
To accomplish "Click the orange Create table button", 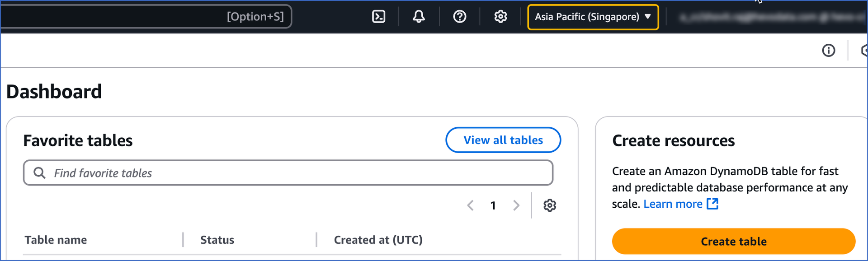I will point(734,242).
